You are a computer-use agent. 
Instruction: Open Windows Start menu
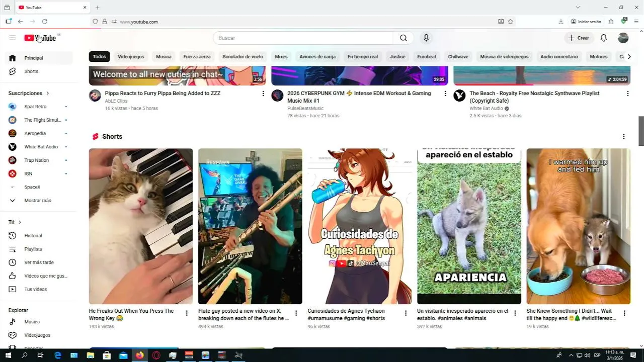coord(8,355)
